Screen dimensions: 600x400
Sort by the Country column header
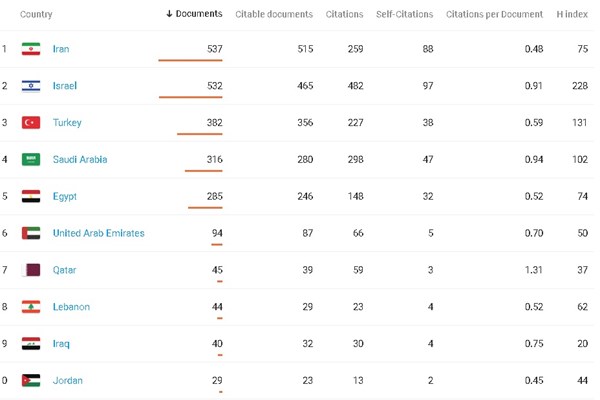coord(36,14)
